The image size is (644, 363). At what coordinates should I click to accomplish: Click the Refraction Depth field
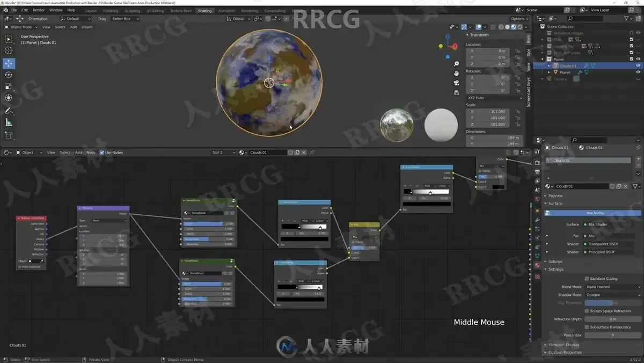point(612,319)
